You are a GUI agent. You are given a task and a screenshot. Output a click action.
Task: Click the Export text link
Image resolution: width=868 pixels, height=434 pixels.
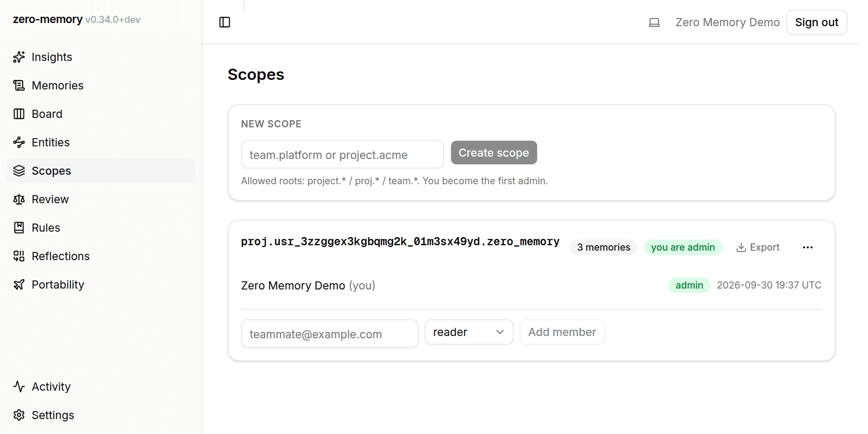point(764,247)
